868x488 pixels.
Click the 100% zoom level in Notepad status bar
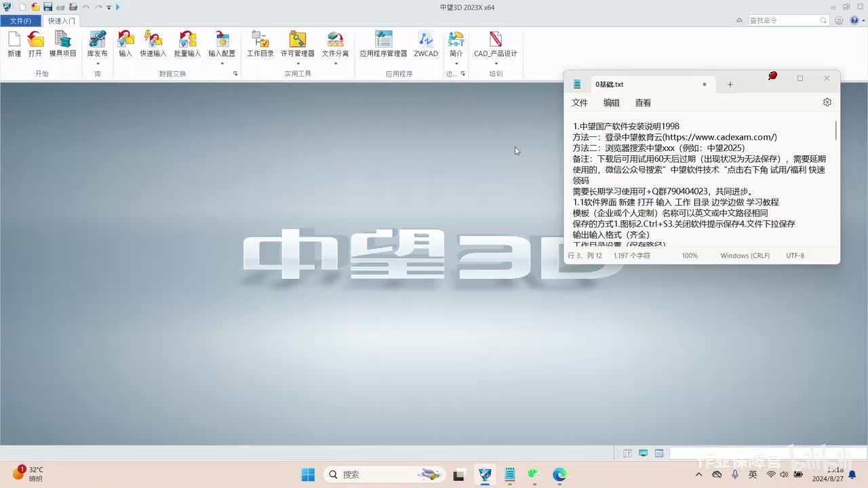coord(690,256)
